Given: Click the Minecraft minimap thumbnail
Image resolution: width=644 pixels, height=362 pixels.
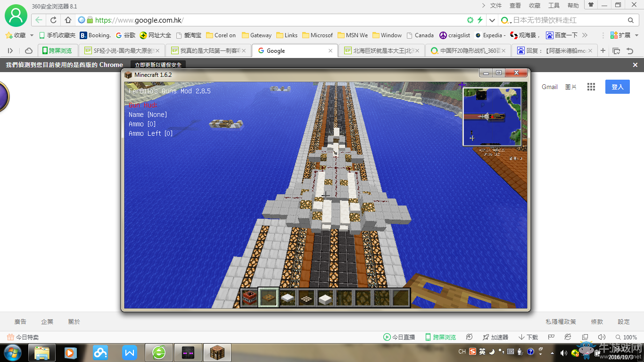Looking at the screenshot, I should coord(492,116).
